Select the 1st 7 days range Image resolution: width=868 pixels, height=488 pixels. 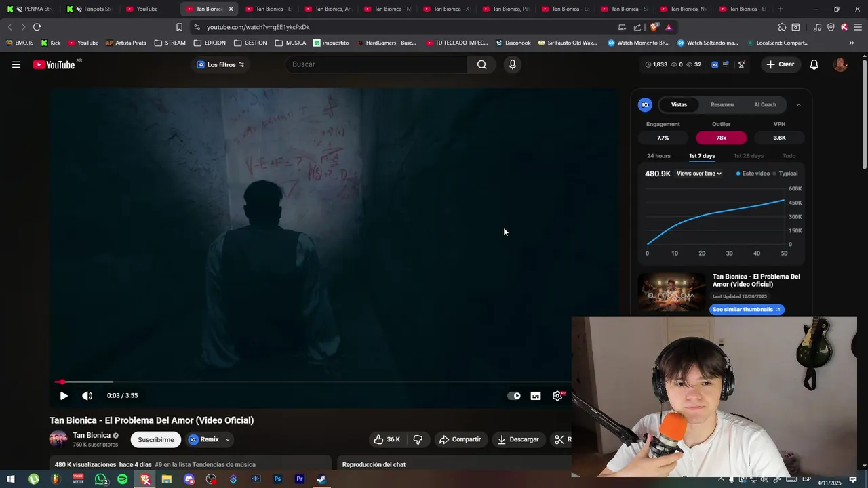click(702, 156)
